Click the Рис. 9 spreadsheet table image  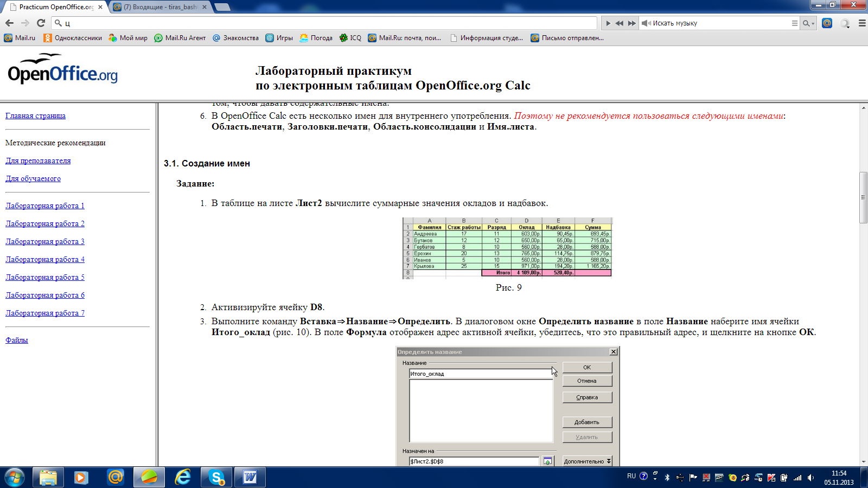[x=507, y=248]
